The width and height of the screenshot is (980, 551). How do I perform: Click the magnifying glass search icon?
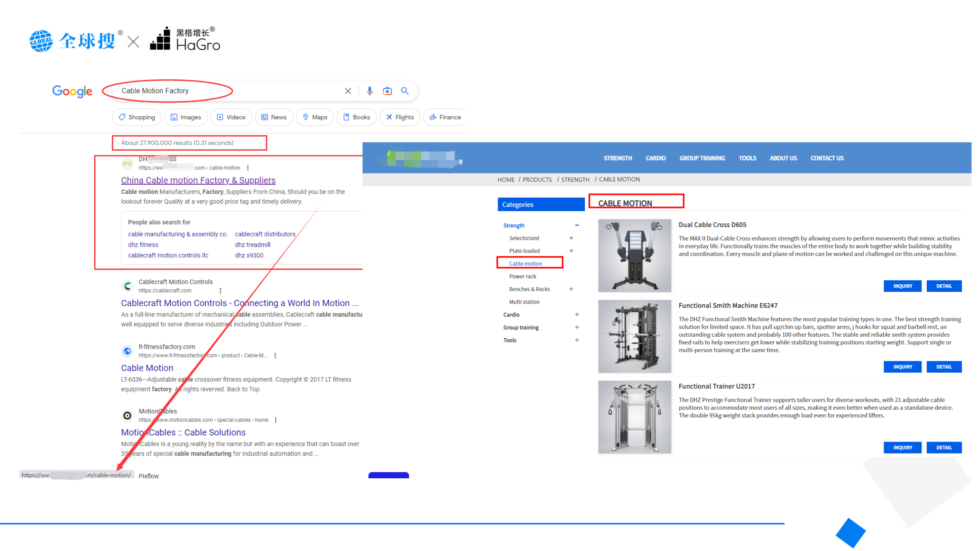point(404,91)
